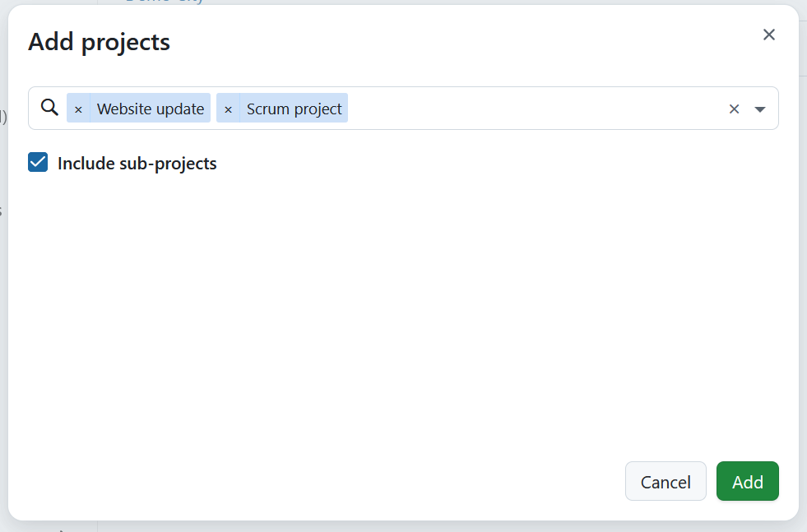Click the Add projects dialog title
This screenshot has width=807, height=532.
pyautogui.click(x=99, y=41)
